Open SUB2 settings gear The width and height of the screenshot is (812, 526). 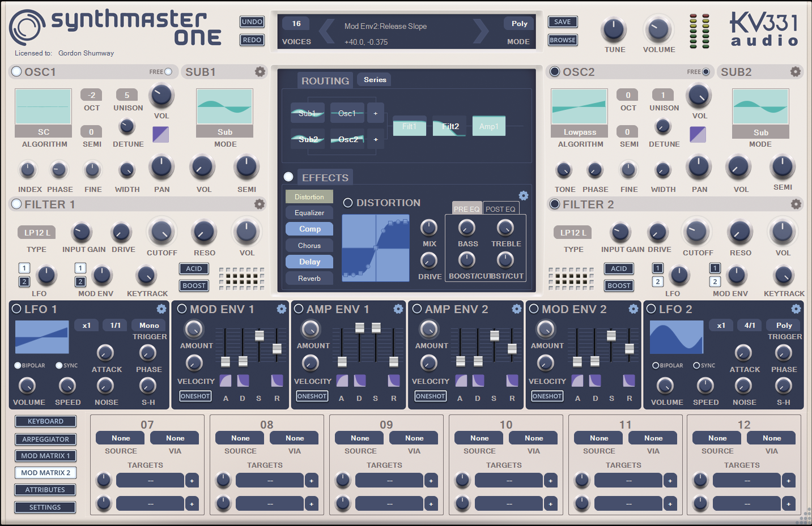[796, 72]
